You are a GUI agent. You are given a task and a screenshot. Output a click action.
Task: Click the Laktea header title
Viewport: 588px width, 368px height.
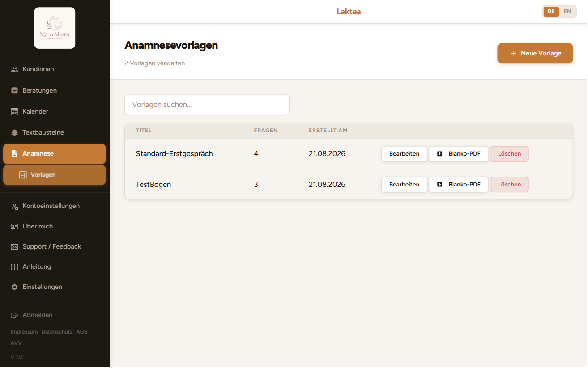tap(349, 12)
